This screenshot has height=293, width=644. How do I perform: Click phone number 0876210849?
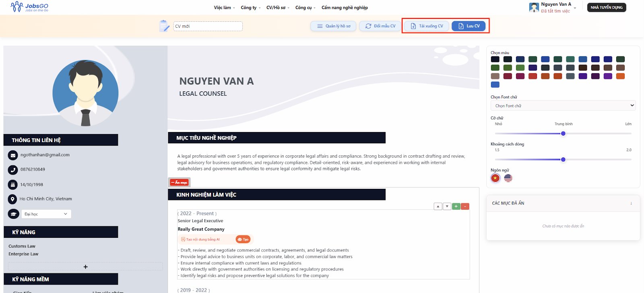tap(33, 169)
